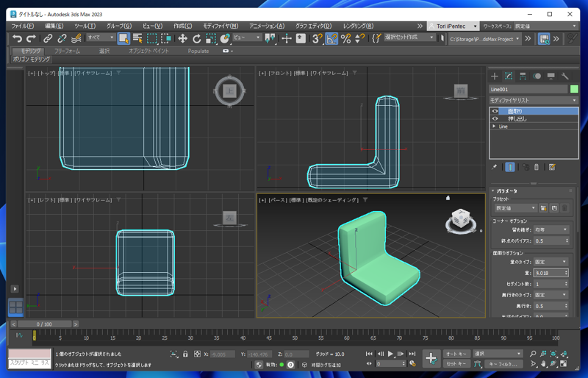Open the Create panel plus tab

pyautogui.click(x=495, y=76)
